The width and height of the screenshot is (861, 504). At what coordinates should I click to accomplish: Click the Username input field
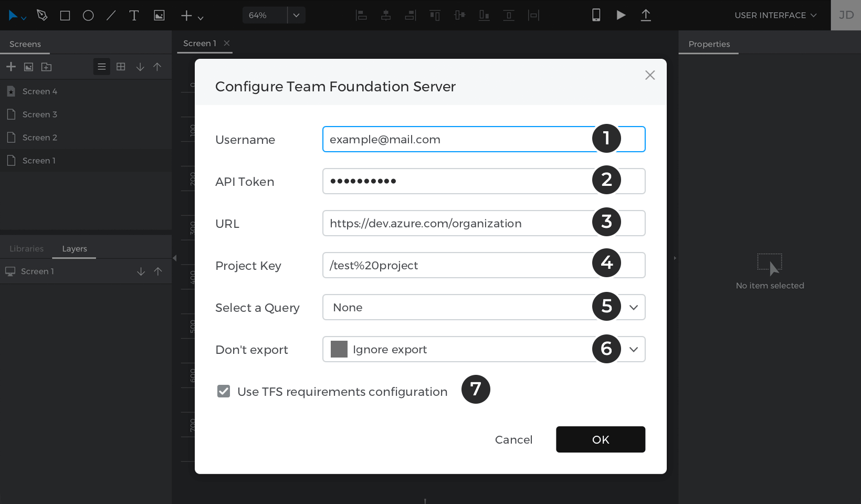click(x=484, y=139)
